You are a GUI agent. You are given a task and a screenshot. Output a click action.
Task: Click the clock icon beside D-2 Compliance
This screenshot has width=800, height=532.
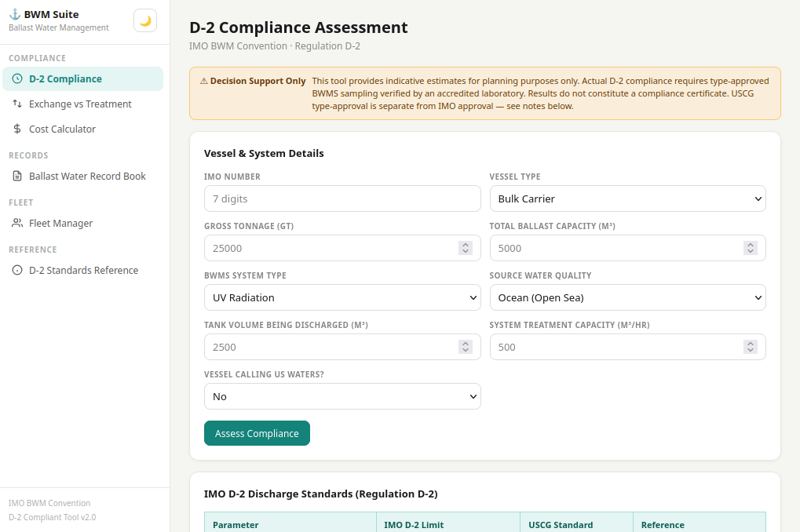(x=17, y=78)
